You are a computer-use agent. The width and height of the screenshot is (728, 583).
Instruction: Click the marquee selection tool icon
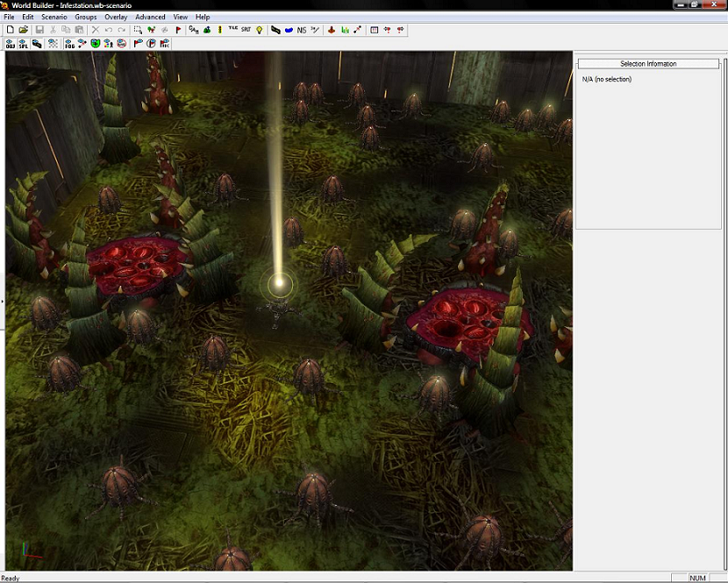138,30
